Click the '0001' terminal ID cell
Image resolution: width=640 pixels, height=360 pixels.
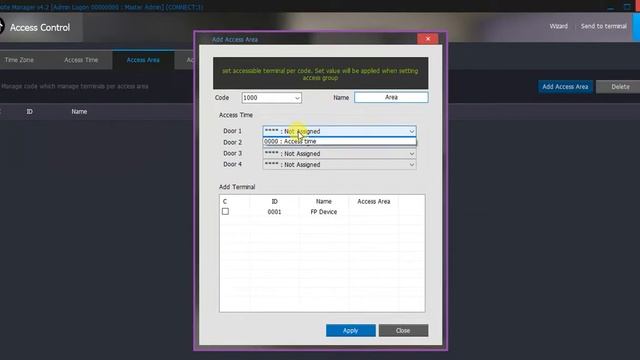[274, 212]
